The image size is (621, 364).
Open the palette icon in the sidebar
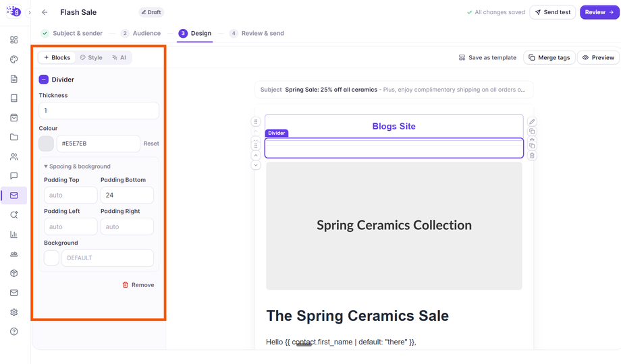click(x=14, y=59)
